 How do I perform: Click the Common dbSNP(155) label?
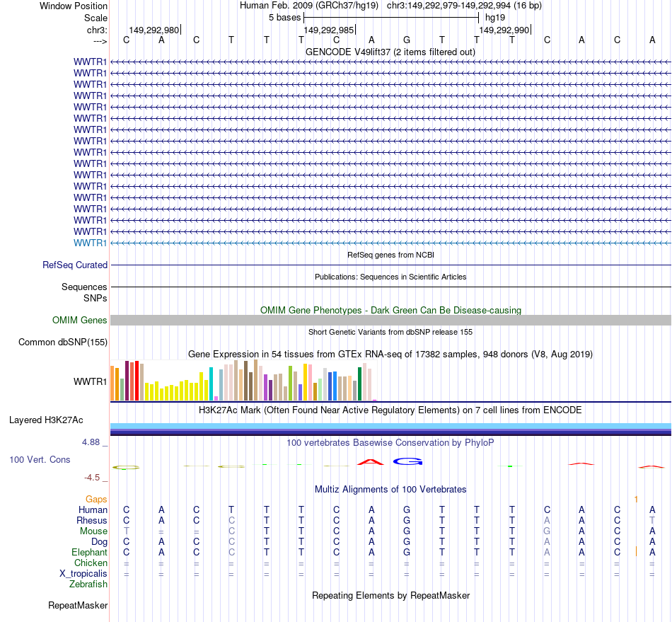point(62,342)
